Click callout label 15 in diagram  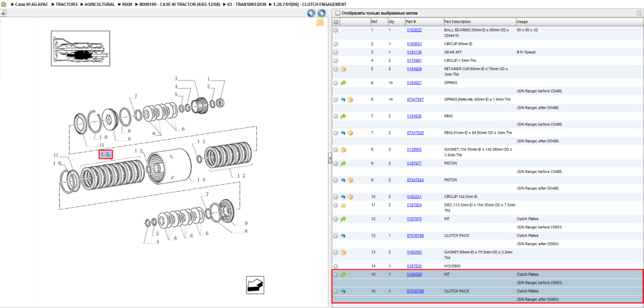click(x=106, y=154)
